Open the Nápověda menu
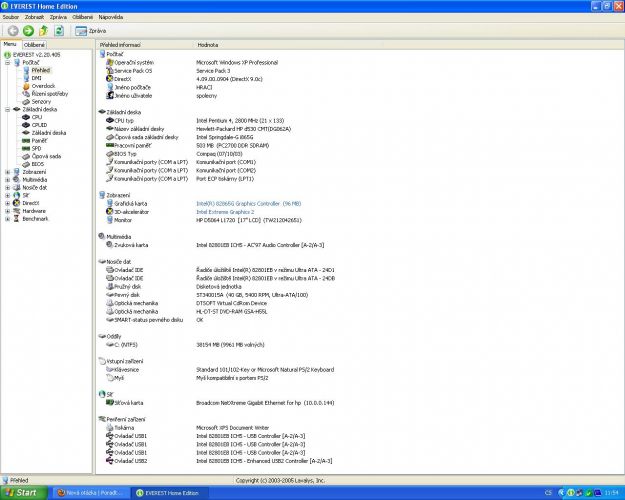This screenshot has height=500, width=625. click(x=110, y=17)
